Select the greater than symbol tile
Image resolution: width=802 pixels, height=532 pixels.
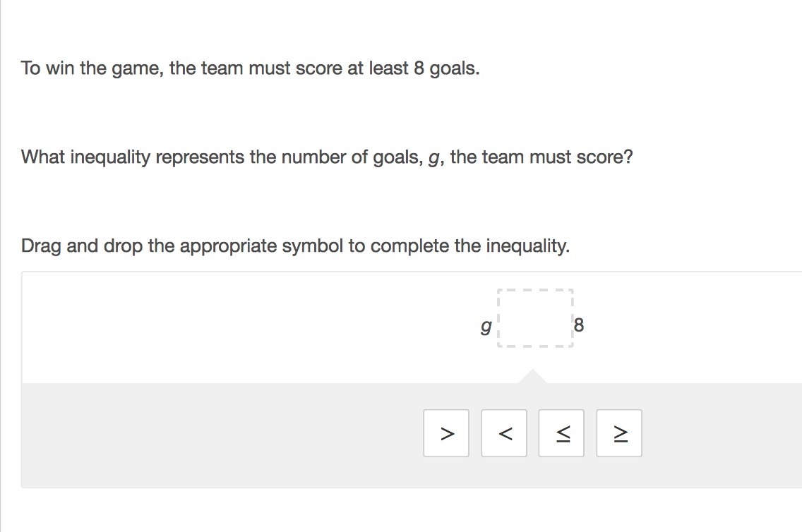click(446, 433)
